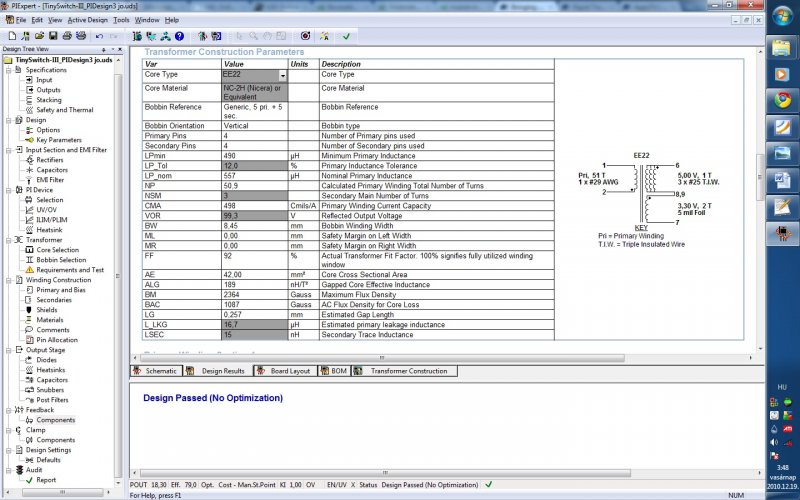Switch to the Schematic tab

click(x=156, y=371)
